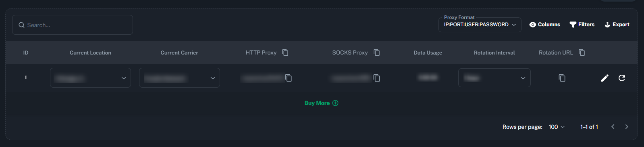Export the proxy list
Image resolution: width=644 pixels, height=147 pixels.
click(x=617, y=25)
